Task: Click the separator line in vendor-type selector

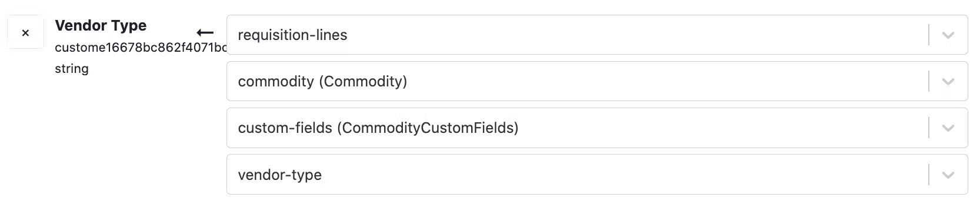Action: (929, 174)
